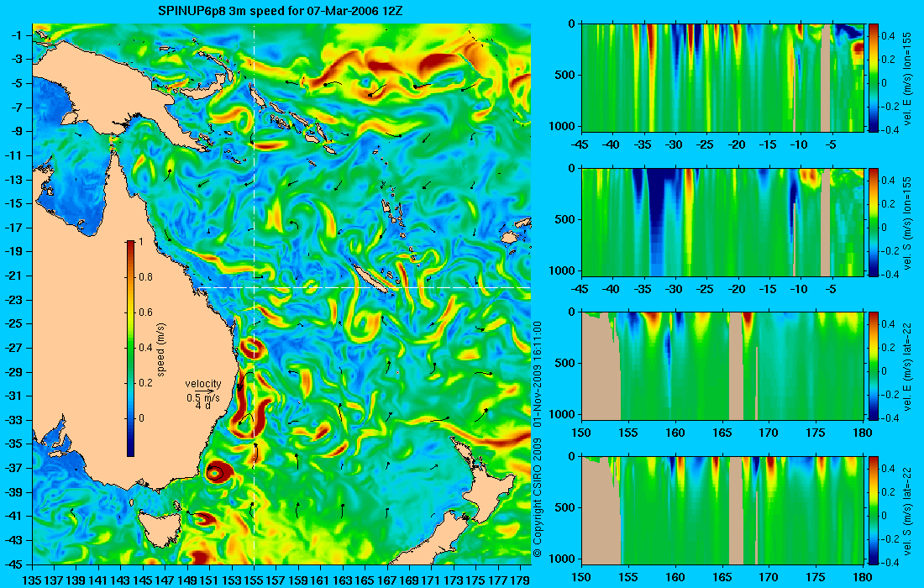This screenshot has width=924, height=588.
Task: Click the speed color bar in the map
Action: (x=130, y=349)
